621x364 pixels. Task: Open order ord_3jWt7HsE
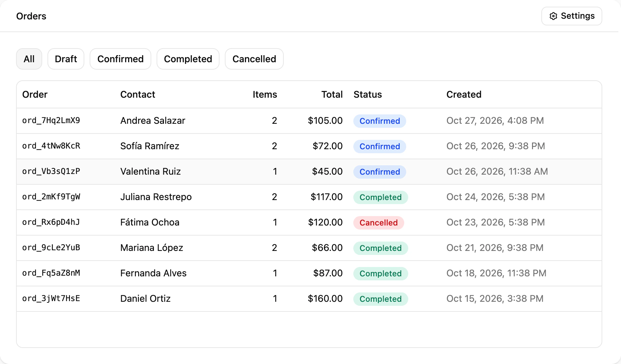(x=51, y=298)
